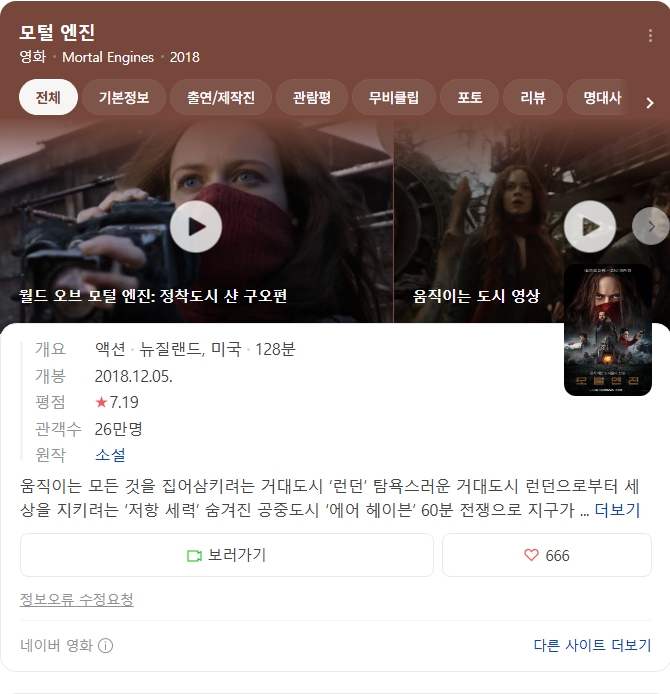Switch to the 기본정보 tab
This screenshot has height=694, width=670.
124,97
